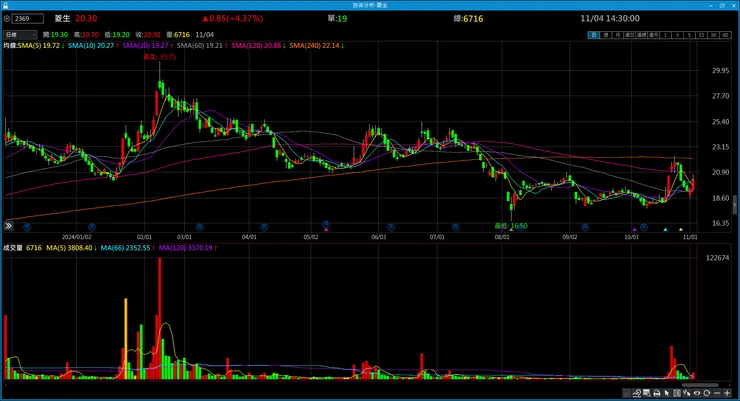Switch to the 月 (monthly) period tab

(617, 35)
